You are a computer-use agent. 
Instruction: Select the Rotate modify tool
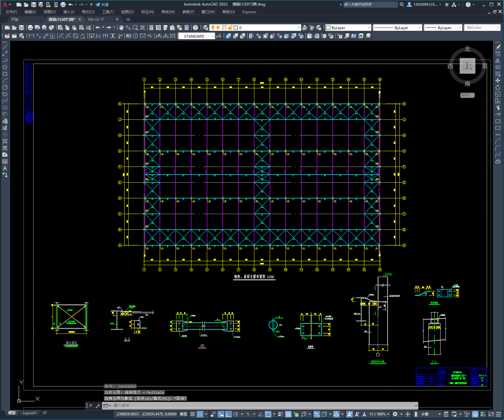(x=498, y=87)
